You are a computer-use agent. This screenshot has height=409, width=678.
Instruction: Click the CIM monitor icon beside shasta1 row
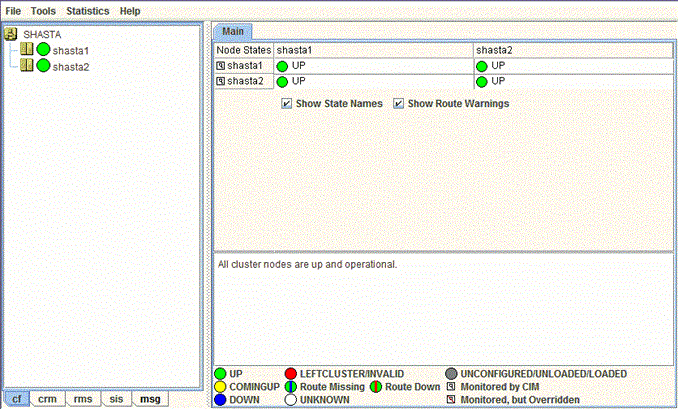(221, 66)
